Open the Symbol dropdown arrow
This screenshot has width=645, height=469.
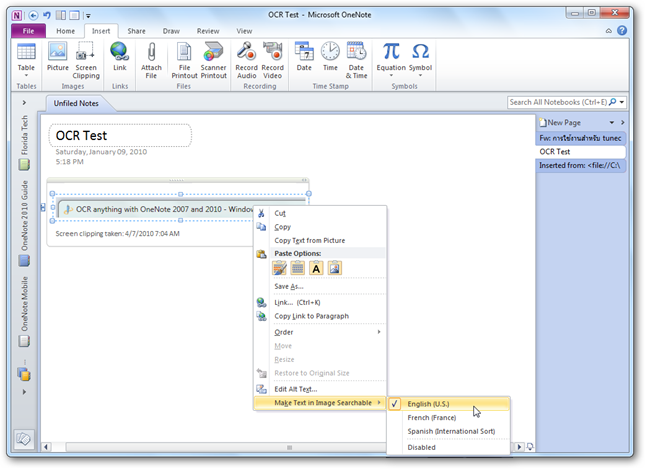(420, 76)
